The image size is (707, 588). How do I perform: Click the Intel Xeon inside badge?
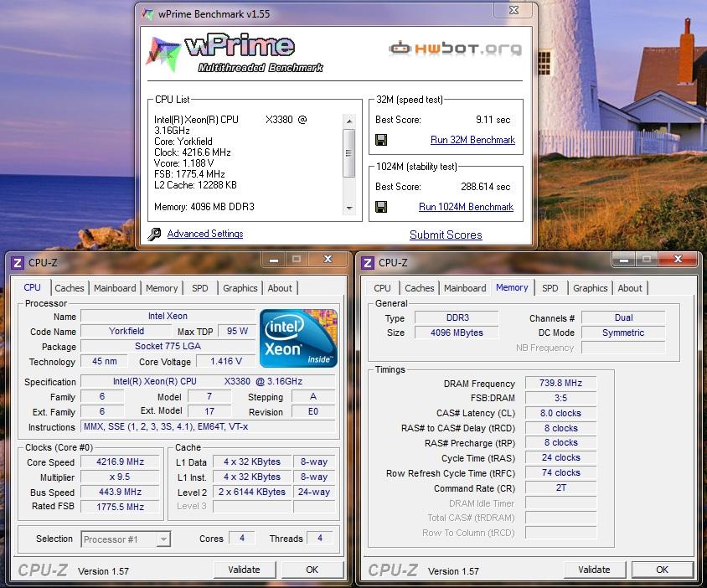pyautogui.click(x=298, y=338)
